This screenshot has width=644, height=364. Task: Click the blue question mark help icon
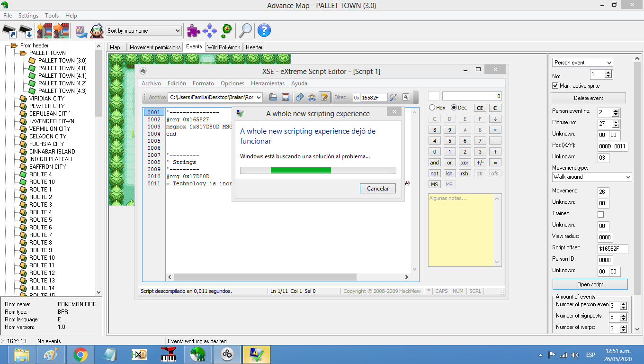coord(264,31)
